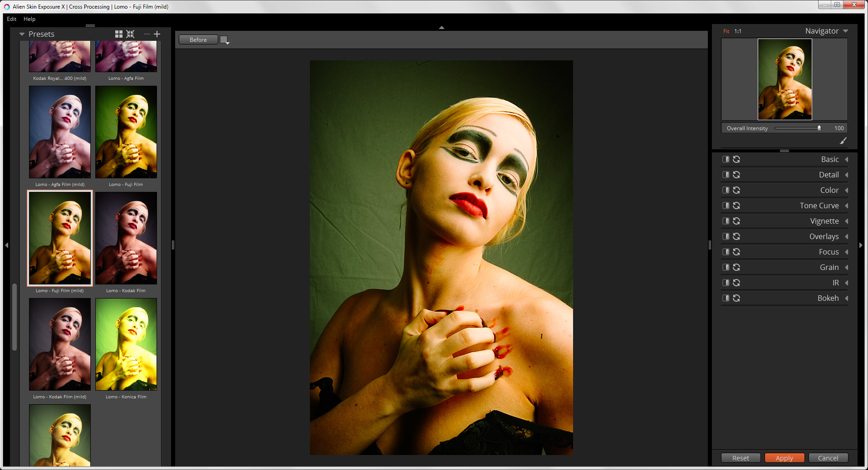This screenshot has width=868, height=470.
Task: Expand the Grain panel arrow
Action: click(x=846, y=267)
